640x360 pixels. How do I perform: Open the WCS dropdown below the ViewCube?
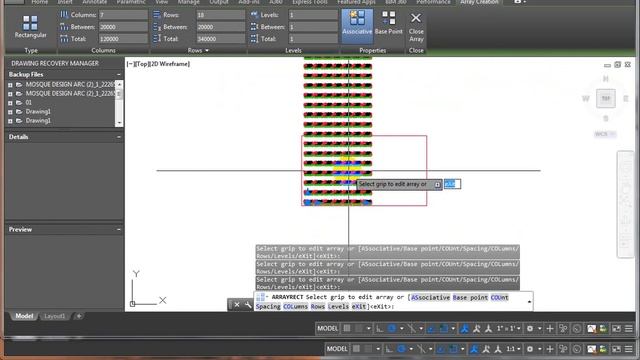(605, 134)
